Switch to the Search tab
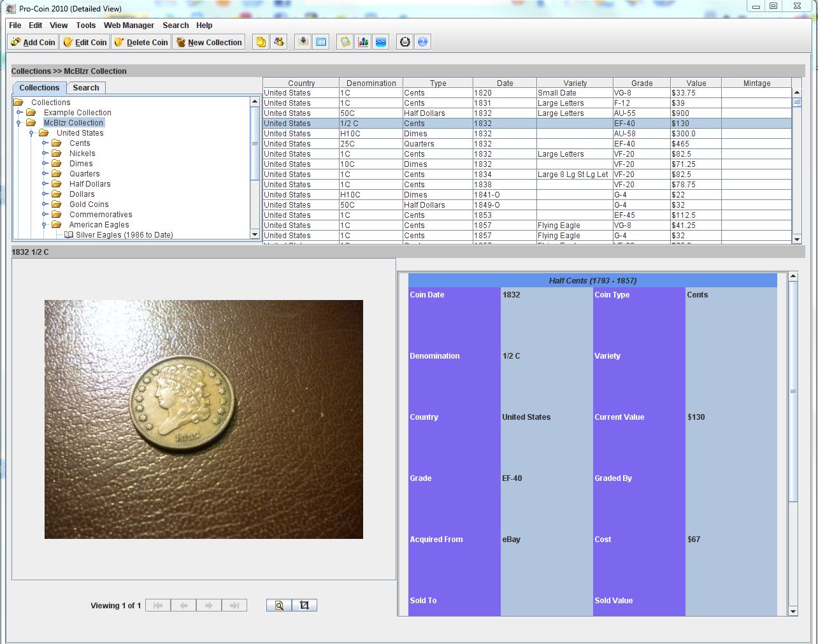Screen dimensions: 818x644 85,88
